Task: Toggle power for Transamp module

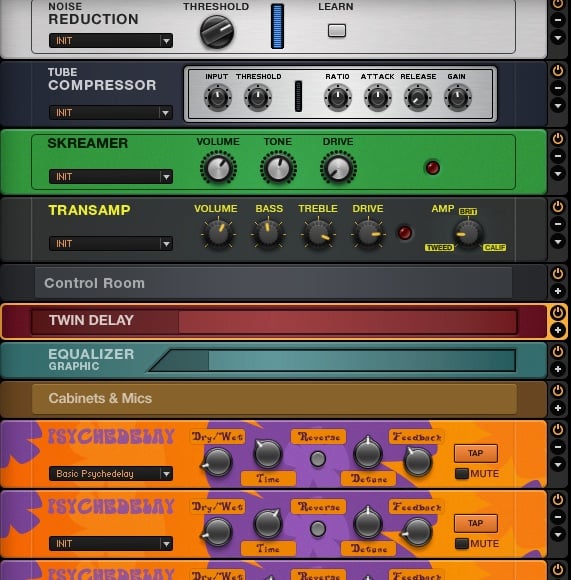Action: [x=558, y=206]
